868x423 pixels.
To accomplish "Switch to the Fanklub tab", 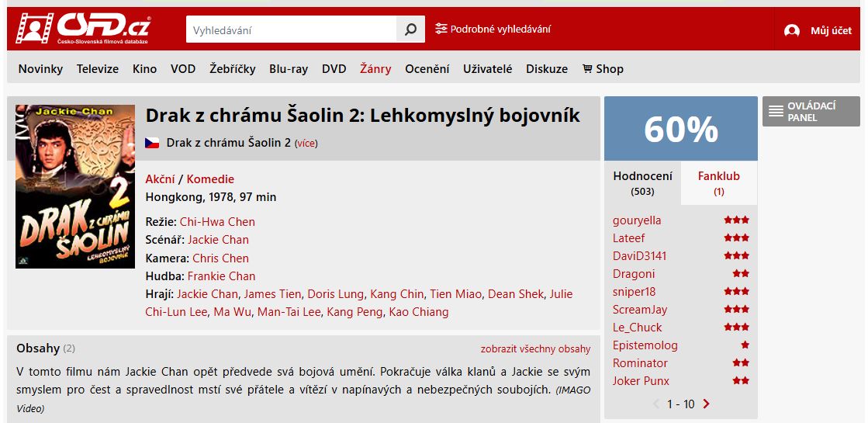I will [x=718, y=183].
